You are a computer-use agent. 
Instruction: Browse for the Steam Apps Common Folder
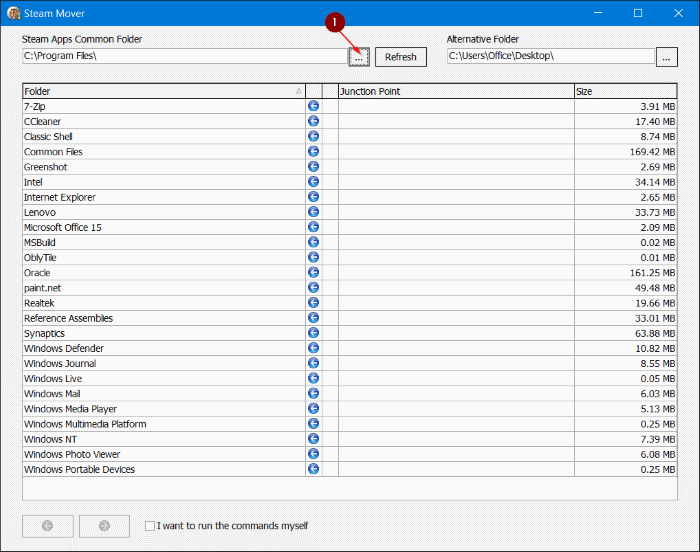click(359, 57)
